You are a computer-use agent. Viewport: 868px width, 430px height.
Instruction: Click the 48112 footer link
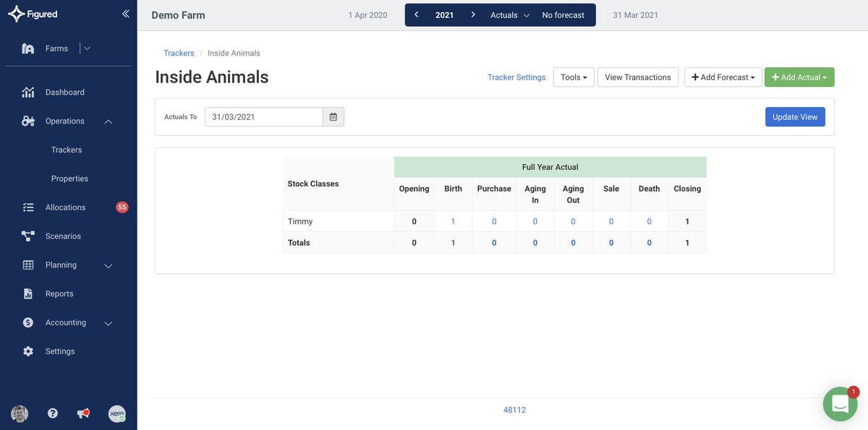click(x=514, y=410)
